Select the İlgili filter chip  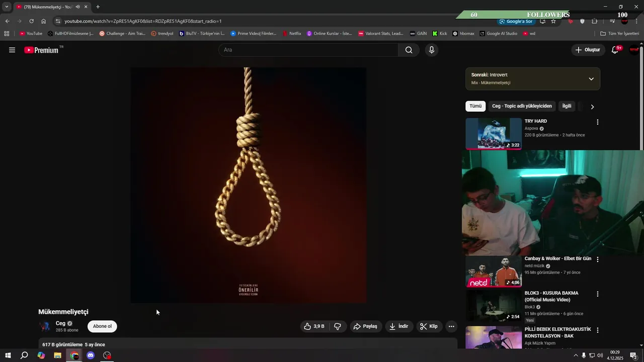click(567, 106)
